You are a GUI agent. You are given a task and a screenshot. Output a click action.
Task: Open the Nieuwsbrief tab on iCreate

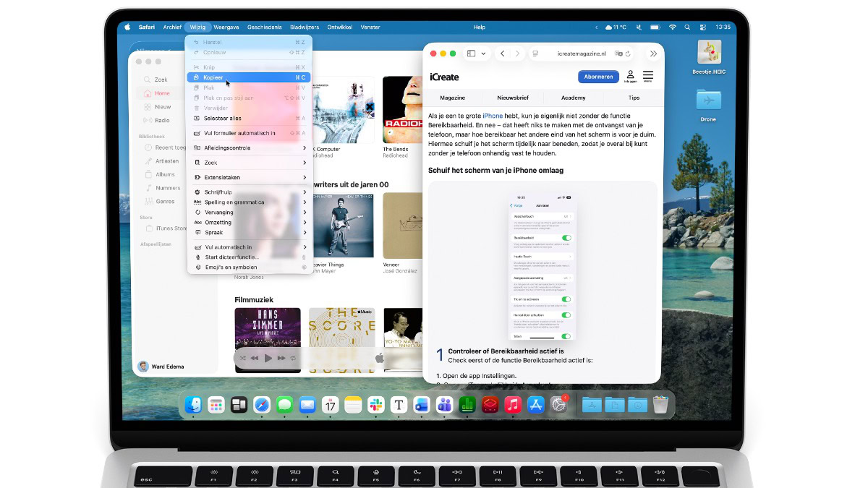(513, 98)
